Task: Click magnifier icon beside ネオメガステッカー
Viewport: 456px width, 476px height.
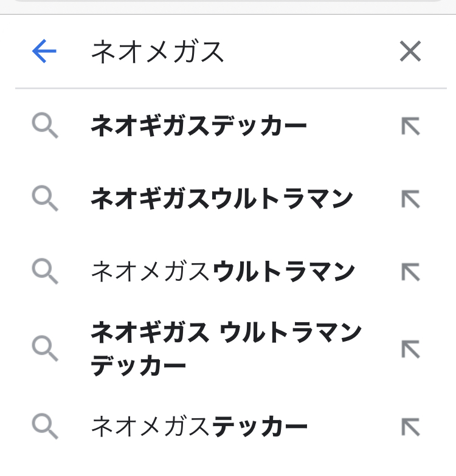Action: [45, 427]
